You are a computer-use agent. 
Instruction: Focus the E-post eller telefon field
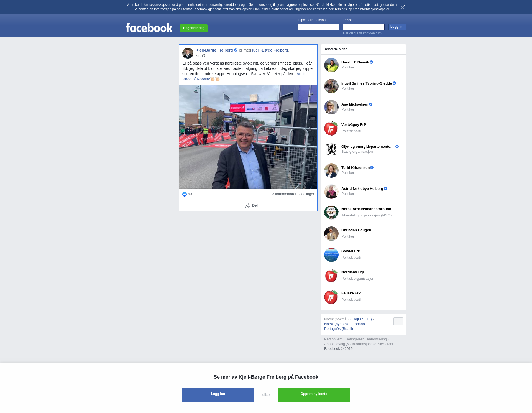click(318, 27)
